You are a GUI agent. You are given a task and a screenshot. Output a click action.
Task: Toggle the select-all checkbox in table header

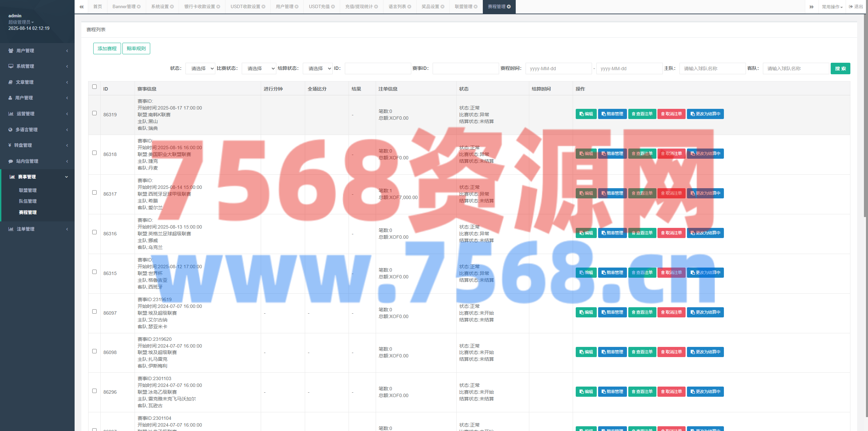[x=94, y=87]
